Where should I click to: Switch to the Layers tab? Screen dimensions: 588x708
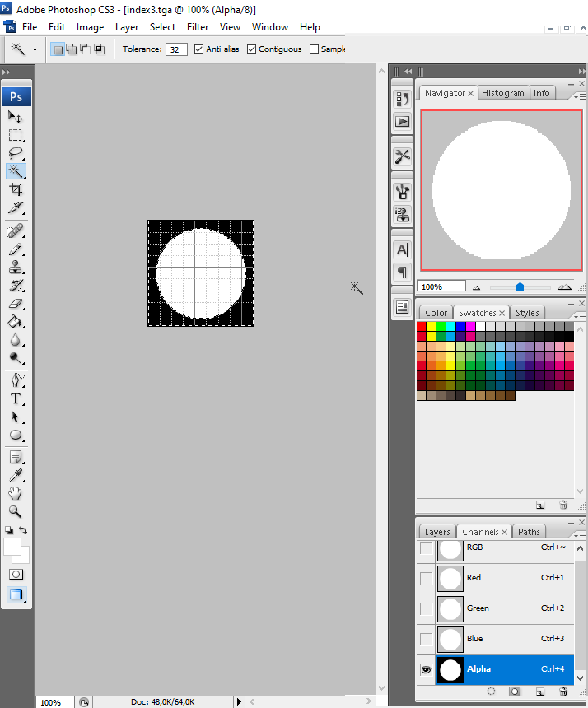437,532
